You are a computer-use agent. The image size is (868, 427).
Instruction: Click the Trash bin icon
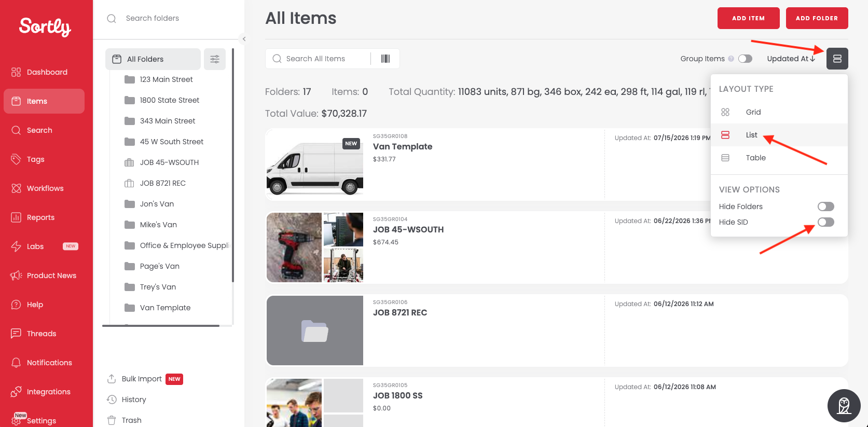pyautogui.click(x=112, y=420)
